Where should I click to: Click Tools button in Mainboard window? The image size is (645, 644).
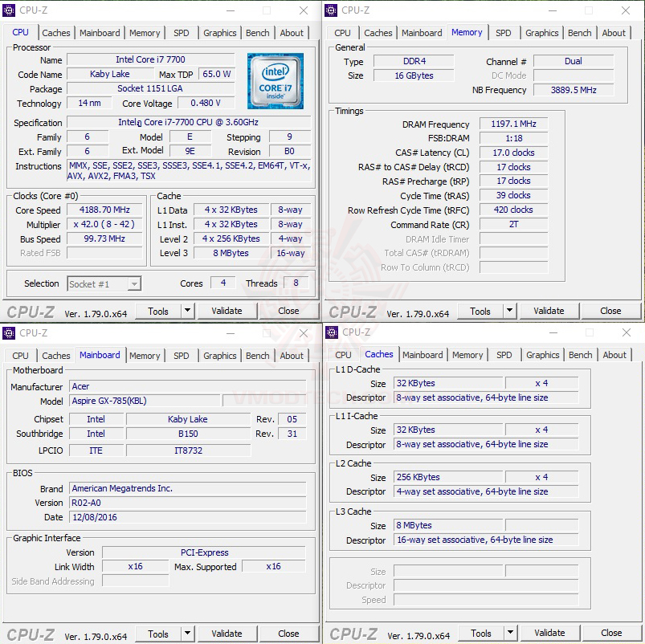coord(158,634)
